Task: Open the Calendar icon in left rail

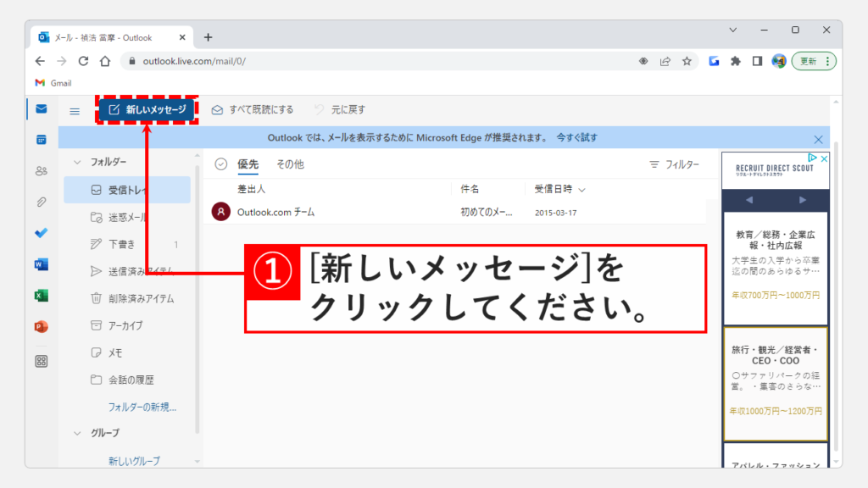Action: coord(41,139)
